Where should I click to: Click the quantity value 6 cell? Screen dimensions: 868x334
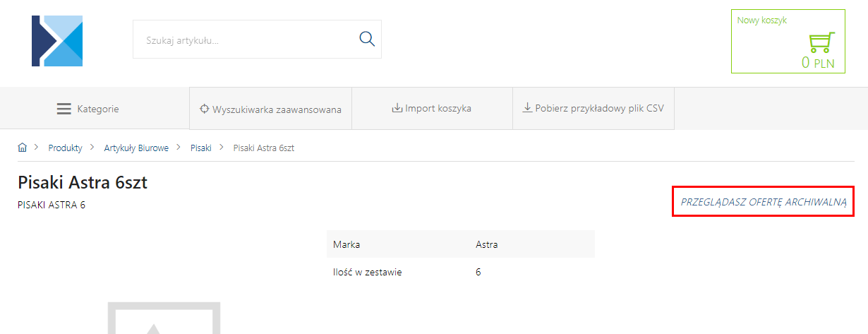(478, 272)
